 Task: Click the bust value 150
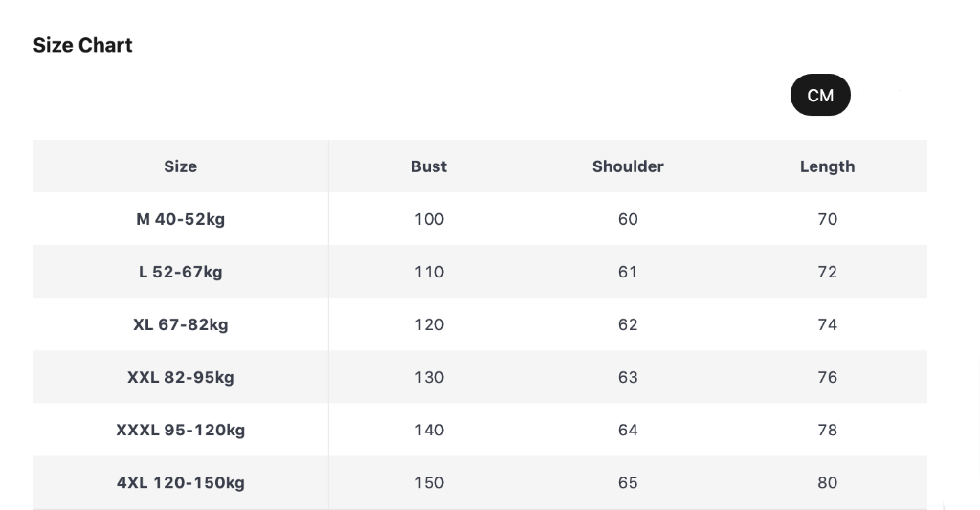pyautogui.click(x=429, y=482)
